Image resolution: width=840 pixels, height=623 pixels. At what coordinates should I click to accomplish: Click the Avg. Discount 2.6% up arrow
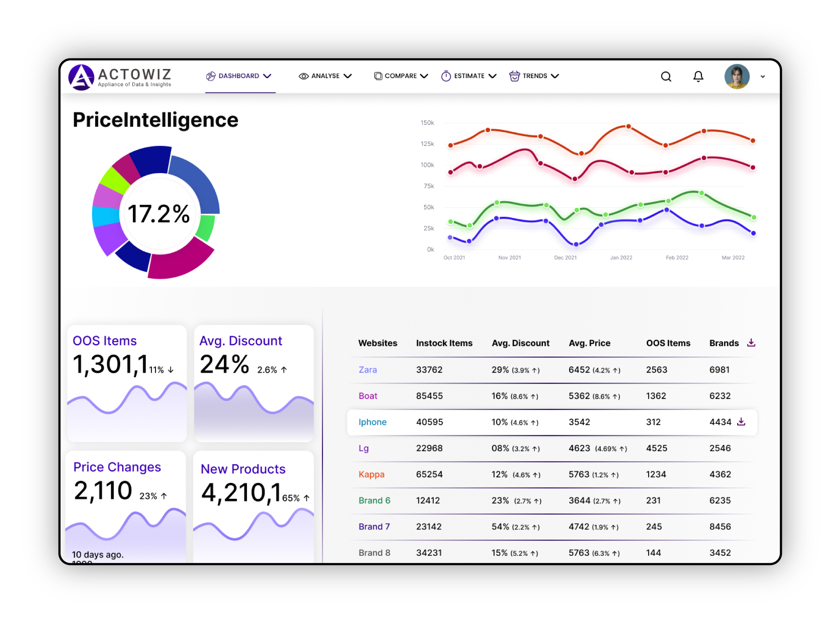pos(284,370)
